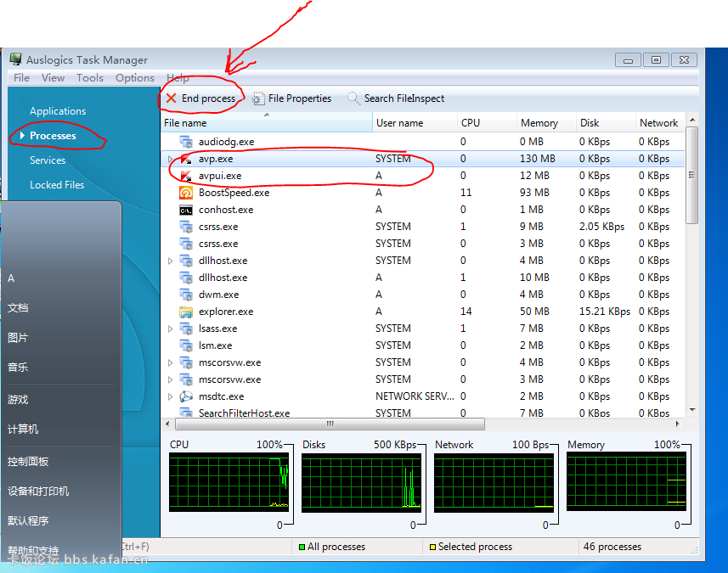Open 默认程序 in the Start menu
Viewport: 728px width, 573px height.
click(x=28, y=520)
